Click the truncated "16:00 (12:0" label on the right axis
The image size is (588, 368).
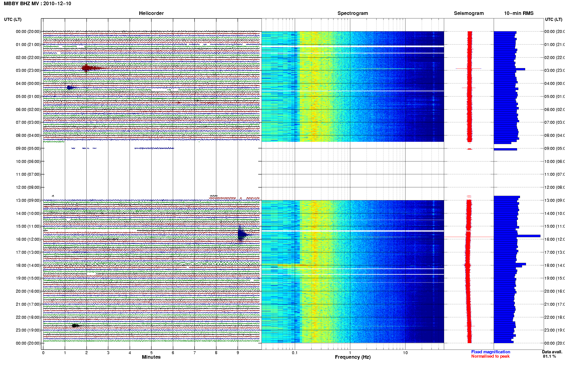pyautogui.click(x=555, y=239)
